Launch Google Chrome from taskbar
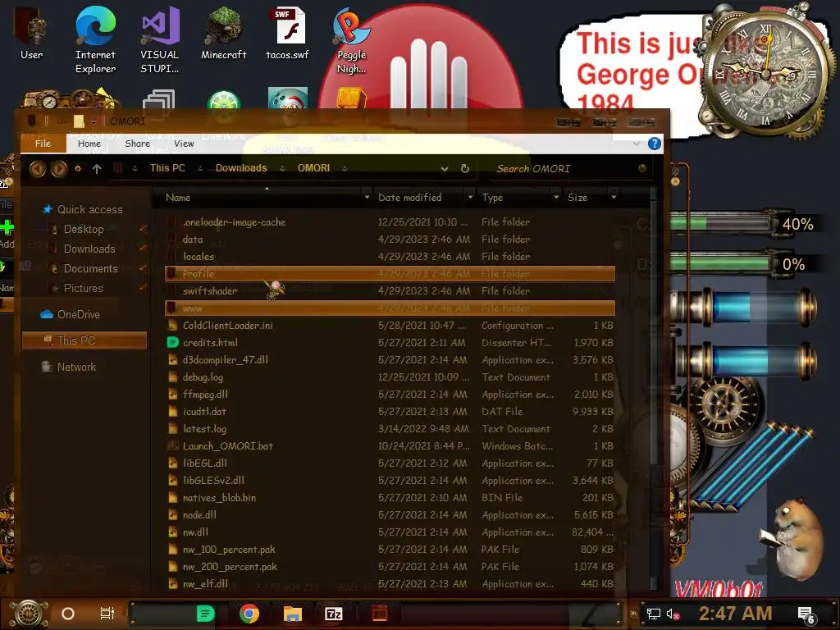The width and height of the screenshot is (840, 630). [x=249, y=614]
